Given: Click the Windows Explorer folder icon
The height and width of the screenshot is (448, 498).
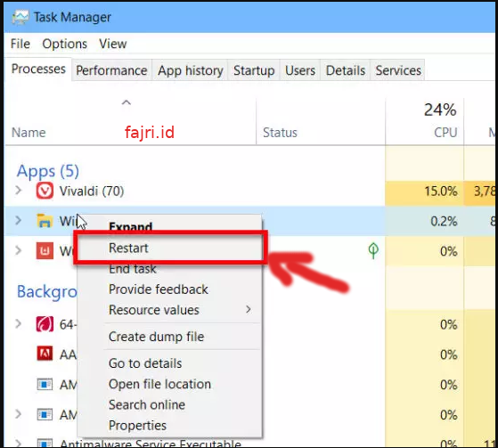Looking at the screenshot, I should (x=45, y=221).
